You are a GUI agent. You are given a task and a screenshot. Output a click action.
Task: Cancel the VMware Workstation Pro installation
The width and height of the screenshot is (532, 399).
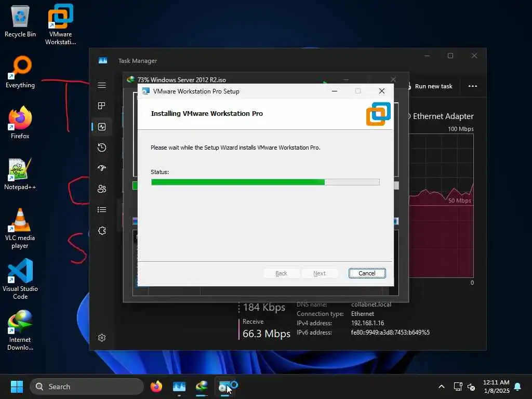(367, 273)
